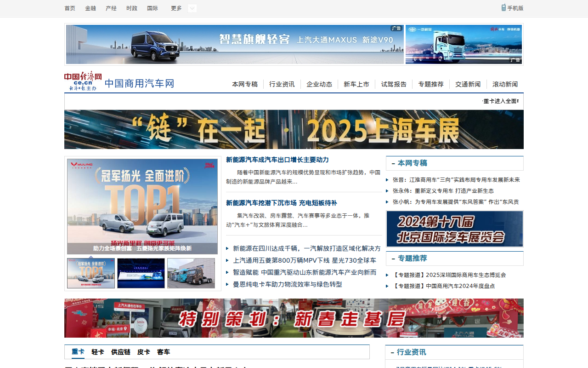Open 产经 in top navigation
The image size is (588, 368).
(111, 8)
